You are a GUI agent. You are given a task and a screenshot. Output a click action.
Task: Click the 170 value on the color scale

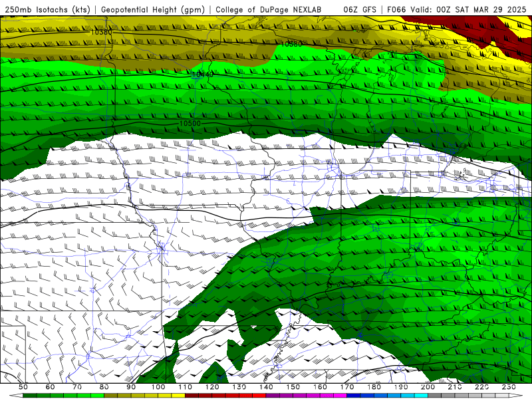[346, 387]
